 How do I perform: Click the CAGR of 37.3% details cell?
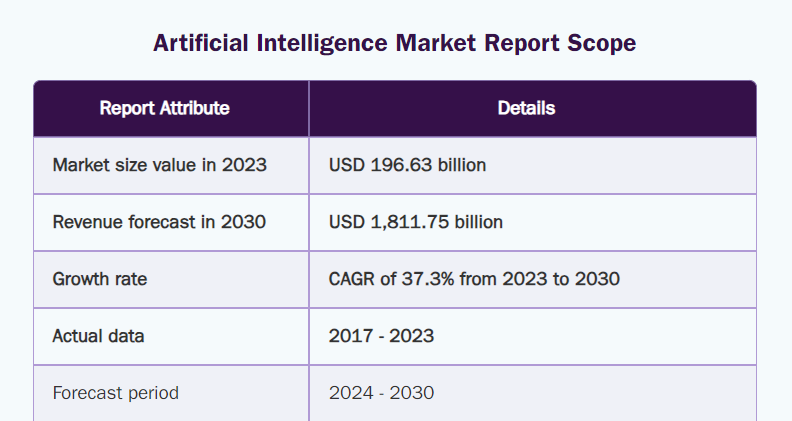[474, 279]
